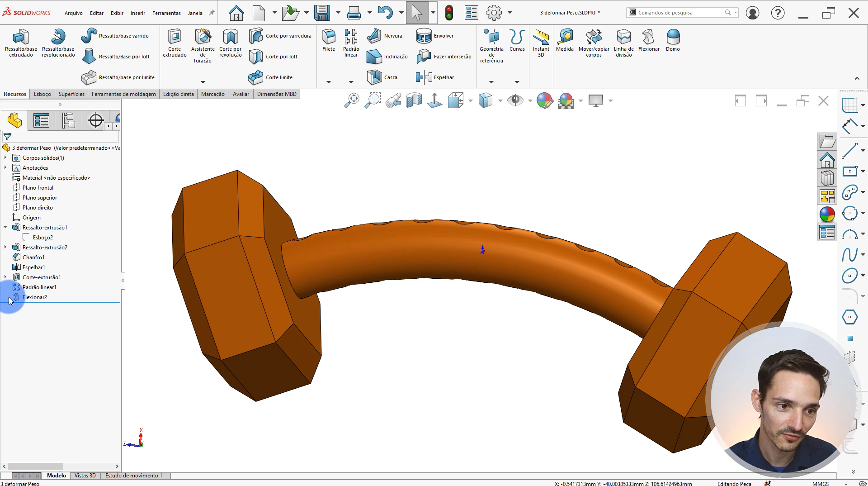The image size is (868, 486).
Task: Open Assistente de furação
Action: pyautogui.click(x=203, y=46)
